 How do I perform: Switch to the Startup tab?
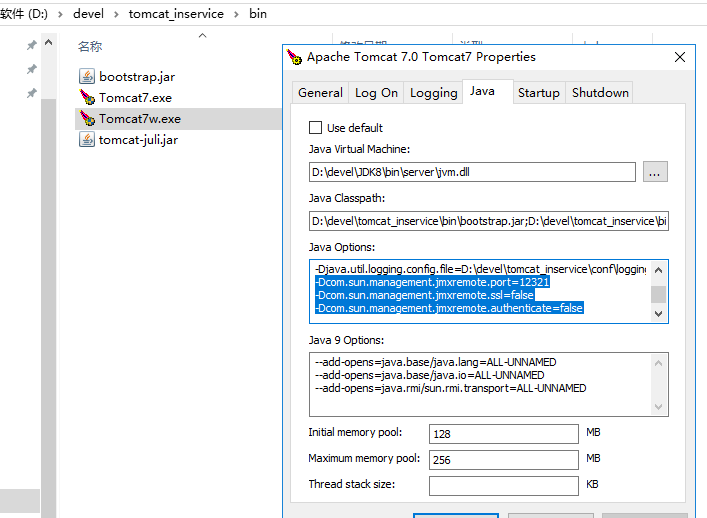[x=539, y=93]
